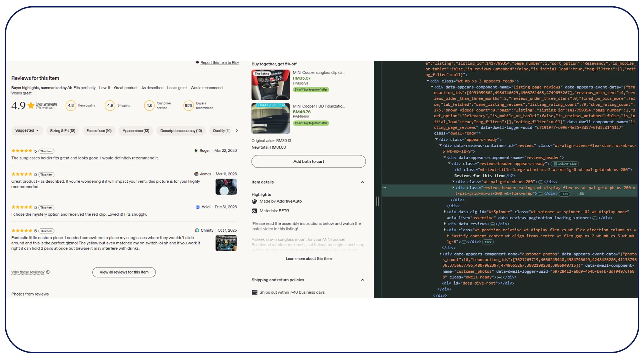This screenshot has width=644, height=359.
Task: Collapse the Shipping and return policies section
Action: 363,280
